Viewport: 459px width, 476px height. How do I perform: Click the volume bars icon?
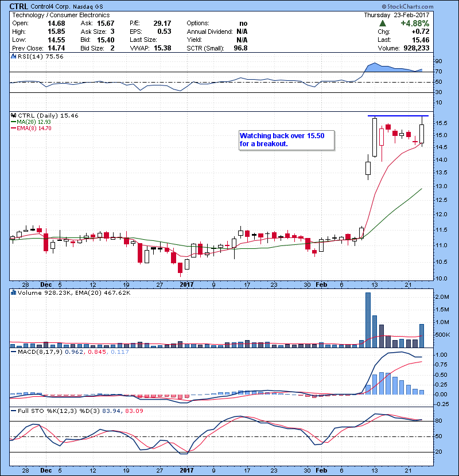pos(13,292)
